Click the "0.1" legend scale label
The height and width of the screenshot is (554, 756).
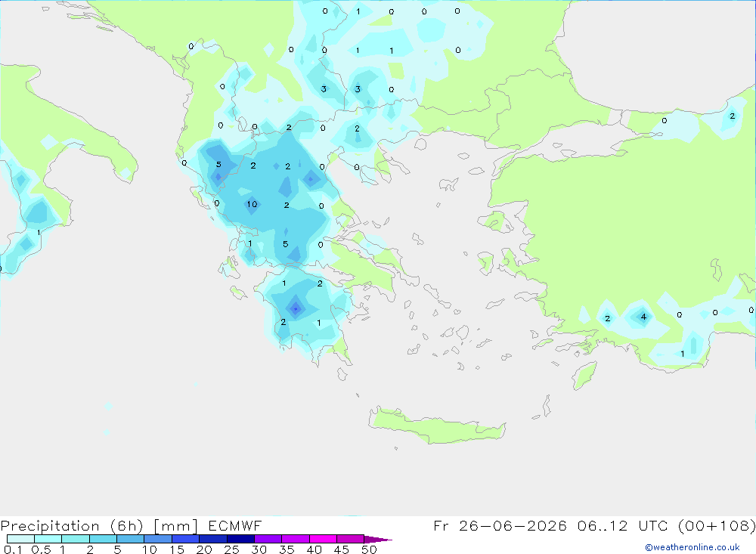pos(13,549)
